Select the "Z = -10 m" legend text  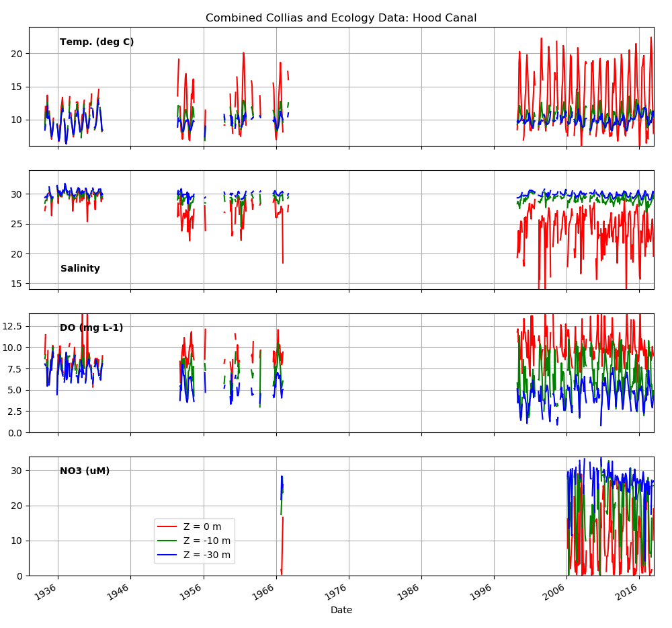[207, 541]
